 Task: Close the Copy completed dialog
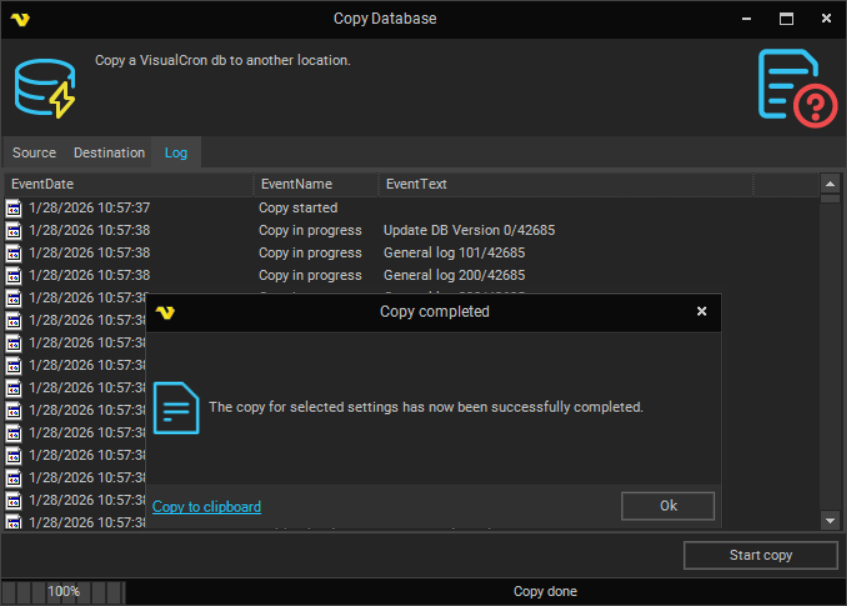pos(702,312)
